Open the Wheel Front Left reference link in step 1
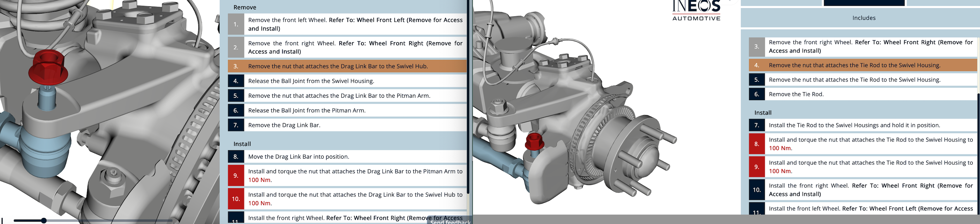This screenshot has height=224, width=980. coord(395,20)
